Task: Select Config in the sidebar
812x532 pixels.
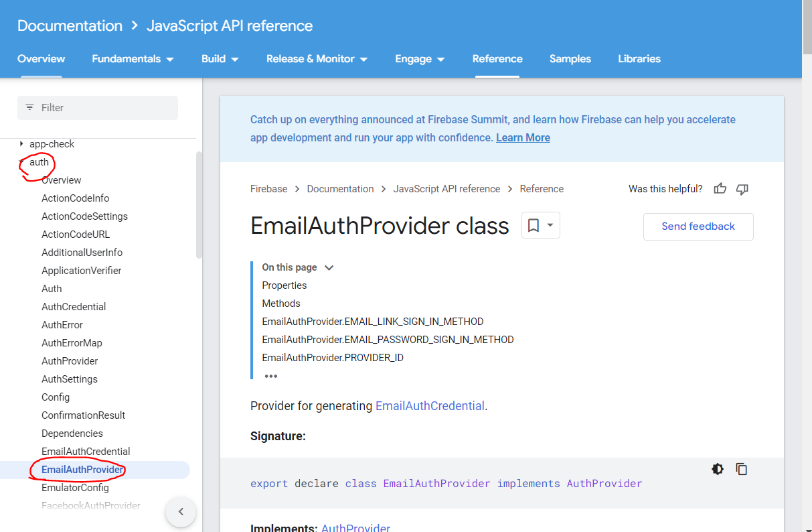Action: (56, 397)
